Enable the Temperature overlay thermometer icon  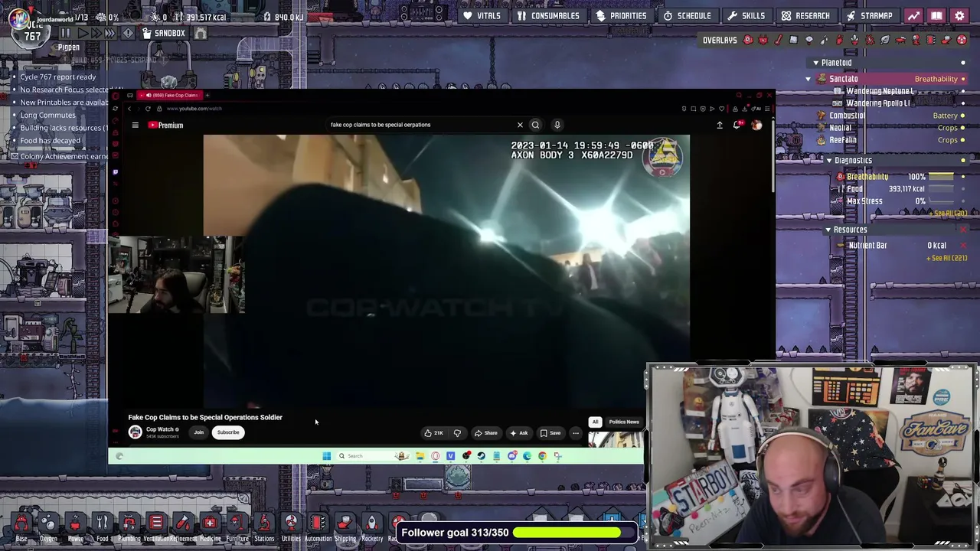point(779,40)
